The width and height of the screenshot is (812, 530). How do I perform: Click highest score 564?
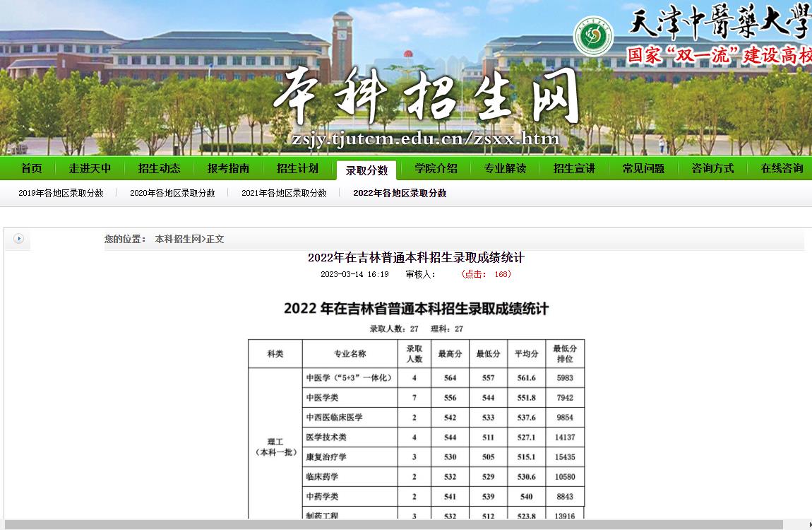[x=450, y=378]
